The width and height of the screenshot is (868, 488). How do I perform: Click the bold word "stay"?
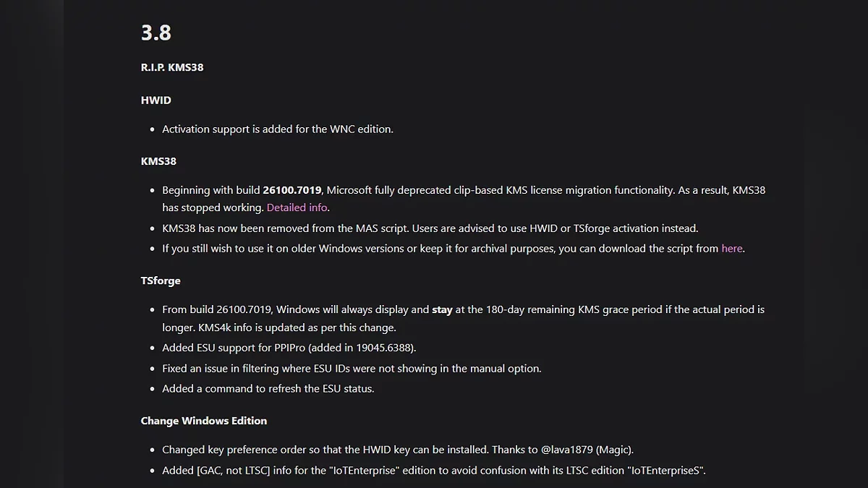click(442, 309)
